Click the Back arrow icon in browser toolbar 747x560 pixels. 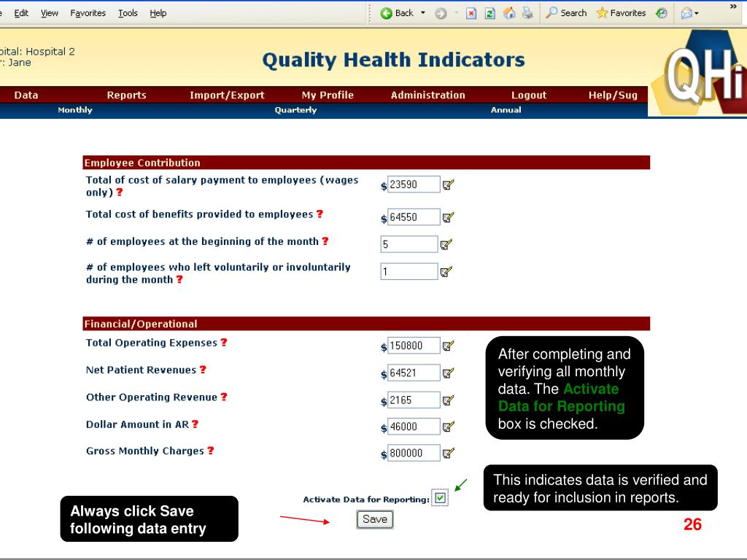(x=387, y=13)
